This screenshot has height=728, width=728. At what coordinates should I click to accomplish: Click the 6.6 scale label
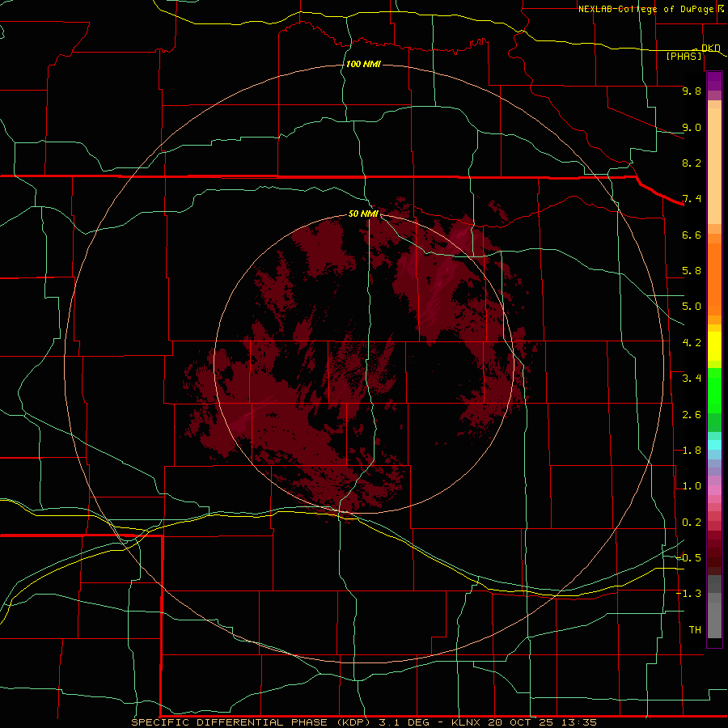692,235
